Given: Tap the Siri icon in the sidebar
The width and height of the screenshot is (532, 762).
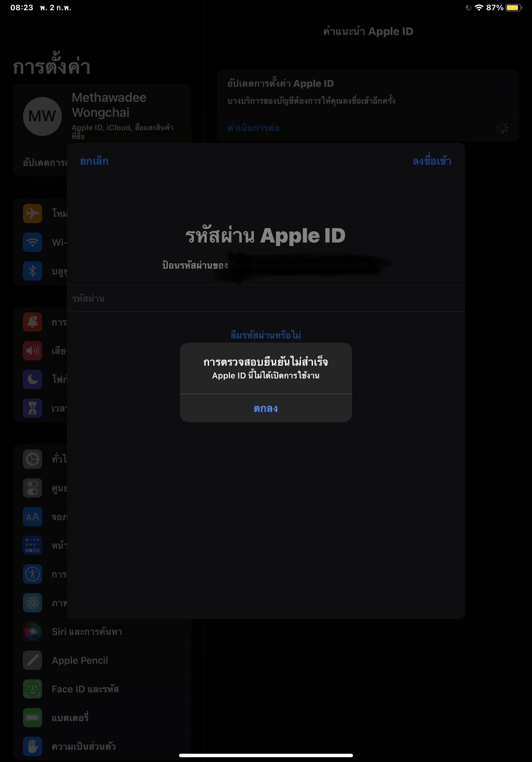Looking at the screenshot, I should coord(33,631).
